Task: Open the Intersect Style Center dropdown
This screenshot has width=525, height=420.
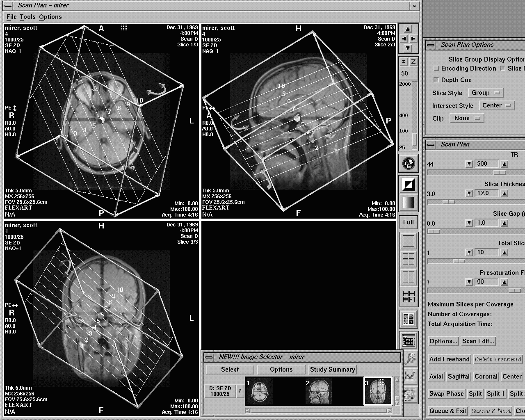Action: click(x=497, y=105)
